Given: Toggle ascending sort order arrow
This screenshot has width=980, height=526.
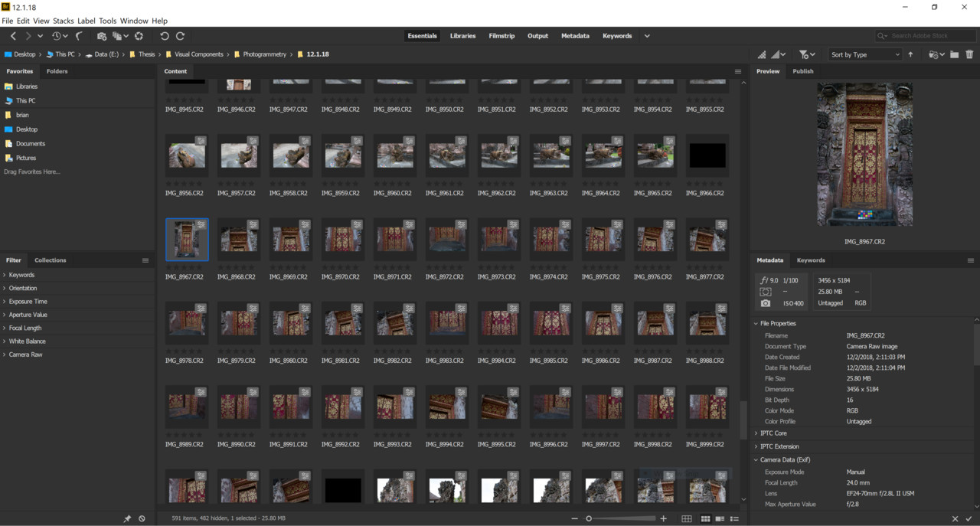Looking at the screenshot, I should click(910, 55).
